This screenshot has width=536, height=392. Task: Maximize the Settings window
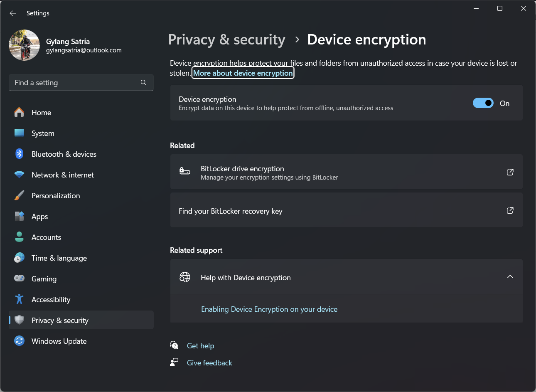point(500,8)
